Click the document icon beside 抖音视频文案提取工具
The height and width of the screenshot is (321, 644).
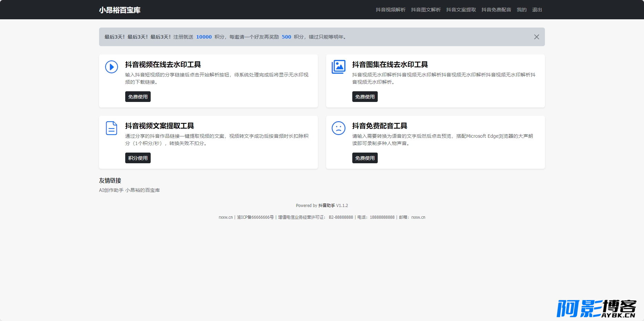click(x=111, y=128)
